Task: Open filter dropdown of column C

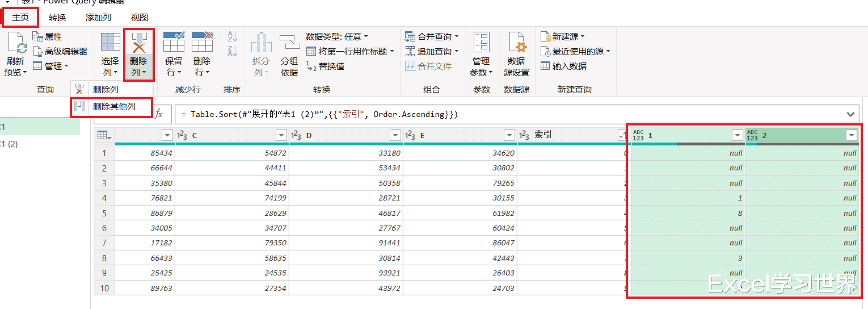Action: point(281,135)
